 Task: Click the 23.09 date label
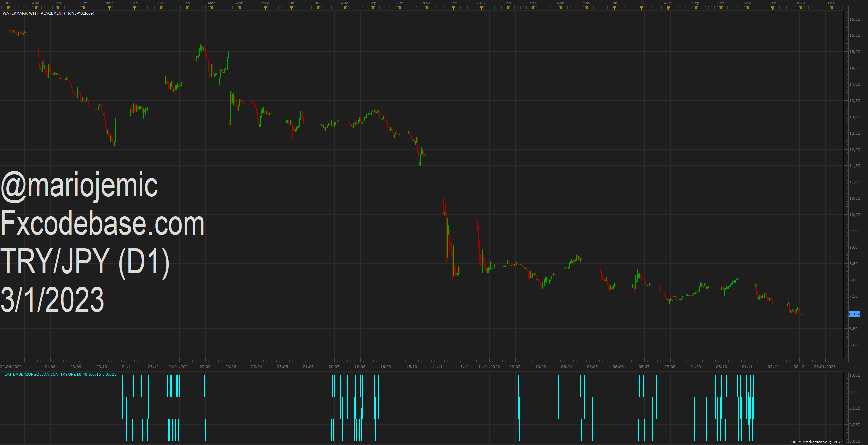coord(76,367)
